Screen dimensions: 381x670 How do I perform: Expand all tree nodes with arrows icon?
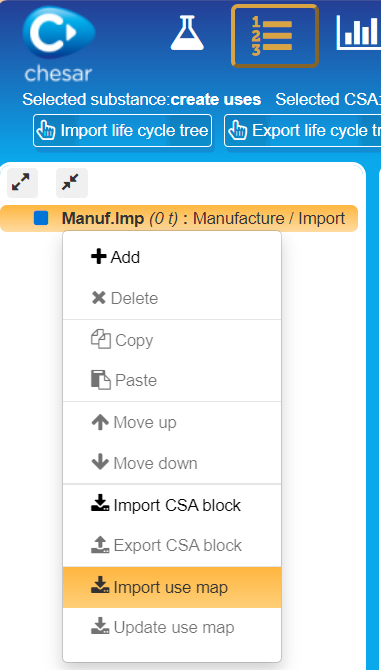click(22, 183)
